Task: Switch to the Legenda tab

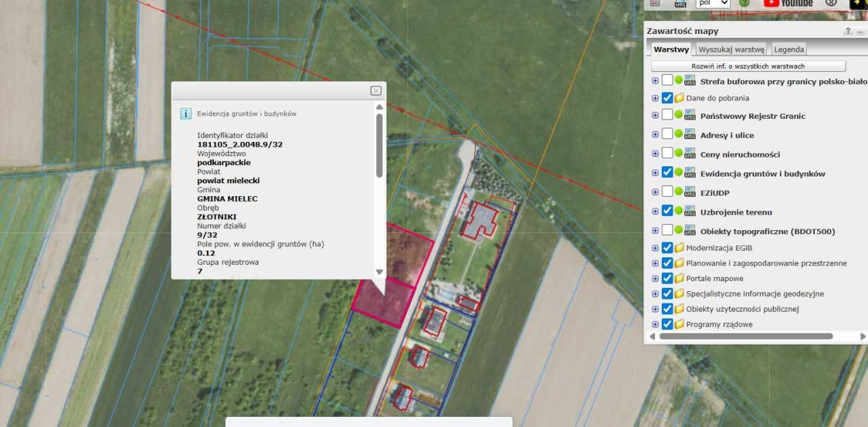Action: [x=789, y=50]
